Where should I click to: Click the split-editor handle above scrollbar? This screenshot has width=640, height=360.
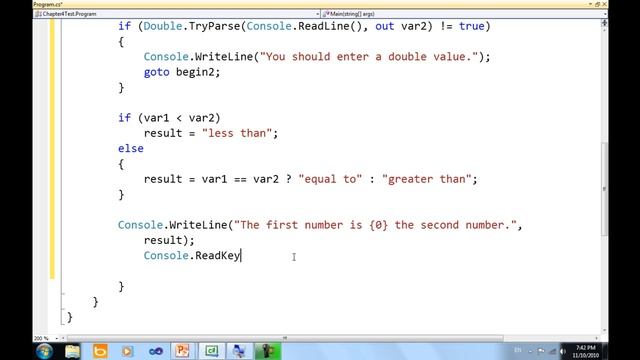click(x=604, y=23)
